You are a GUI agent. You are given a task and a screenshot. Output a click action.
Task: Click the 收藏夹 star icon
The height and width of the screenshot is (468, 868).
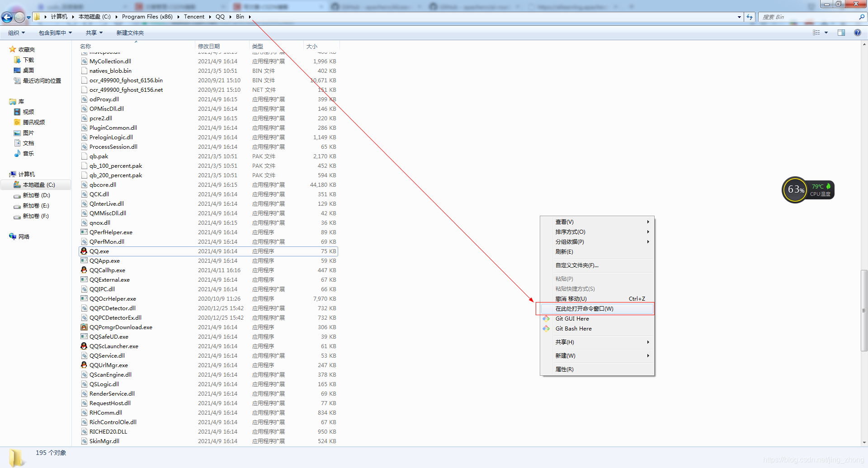click(13, 49)
